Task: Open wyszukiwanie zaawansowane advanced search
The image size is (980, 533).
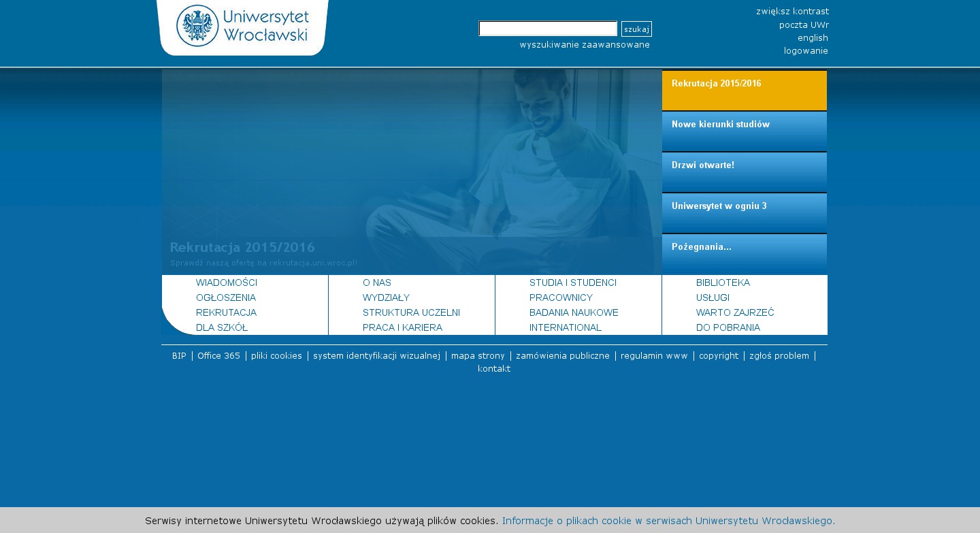Action: tap(585, 45)
